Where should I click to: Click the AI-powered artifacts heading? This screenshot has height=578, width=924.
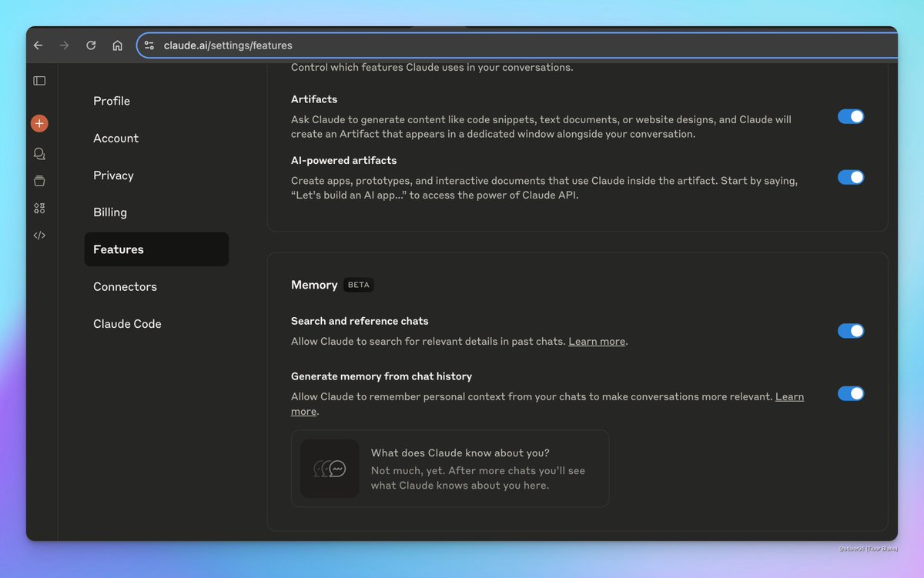click(344, 161)
